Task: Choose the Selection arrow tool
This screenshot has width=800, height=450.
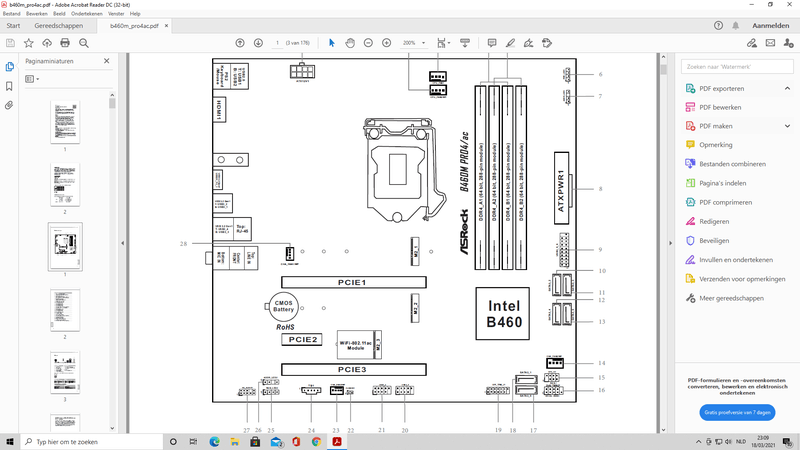Action: pos(332,43)
